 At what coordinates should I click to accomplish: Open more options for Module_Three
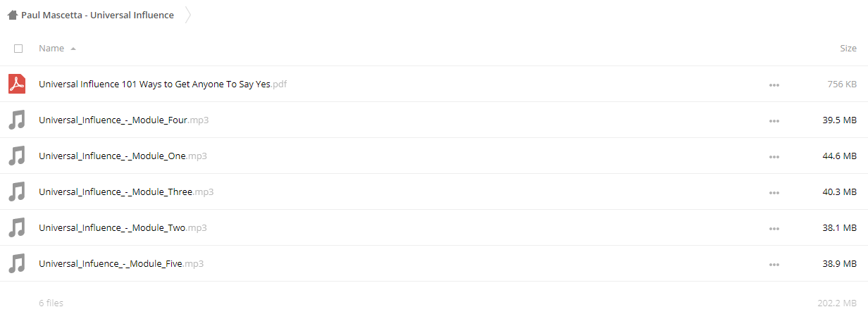point(774,193)
